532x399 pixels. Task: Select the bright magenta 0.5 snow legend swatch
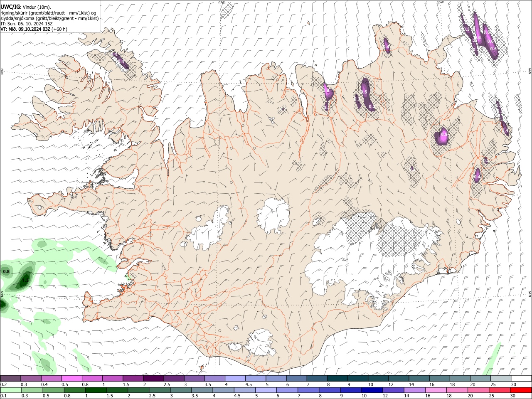(x=71, y=378)
